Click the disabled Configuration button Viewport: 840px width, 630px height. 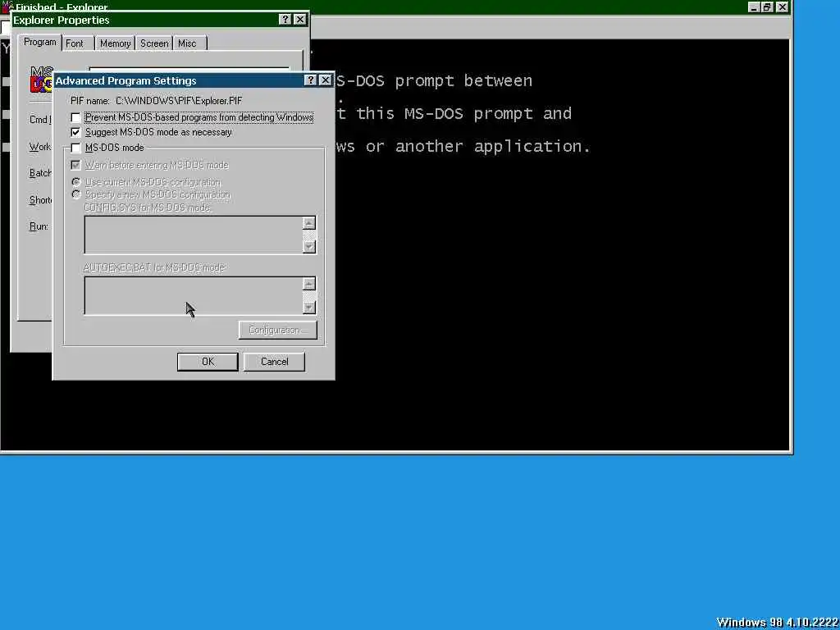(277, 330)
